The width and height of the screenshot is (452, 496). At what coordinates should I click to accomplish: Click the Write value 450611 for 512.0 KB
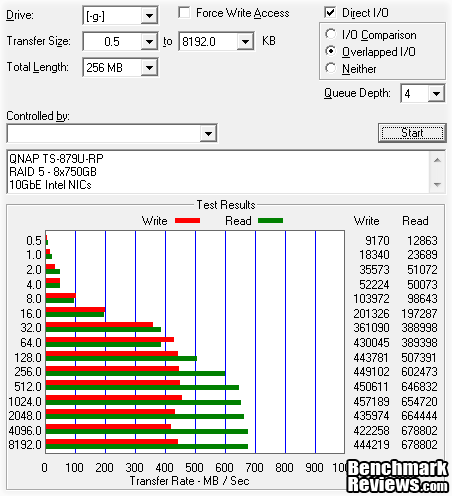tap(371, 387)
